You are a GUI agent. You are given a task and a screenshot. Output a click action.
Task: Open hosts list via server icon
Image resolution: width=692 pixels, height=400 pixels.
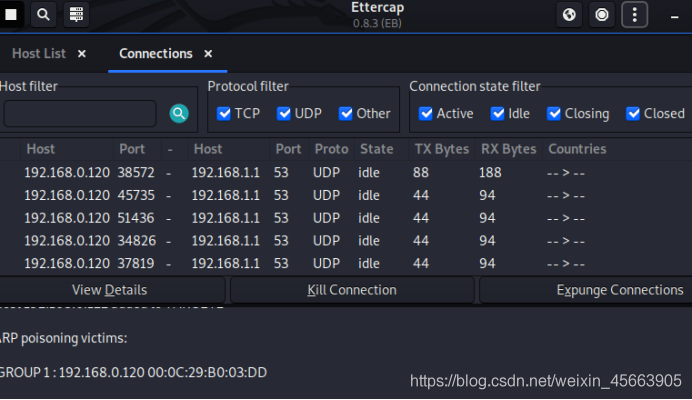(76, 15)
